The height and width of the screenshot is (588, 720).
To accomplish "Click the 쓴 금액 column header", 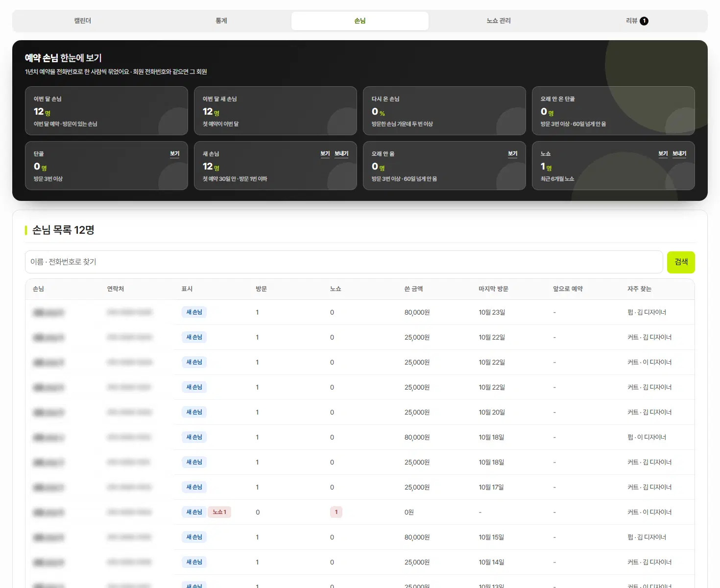I will coord(413,289).
